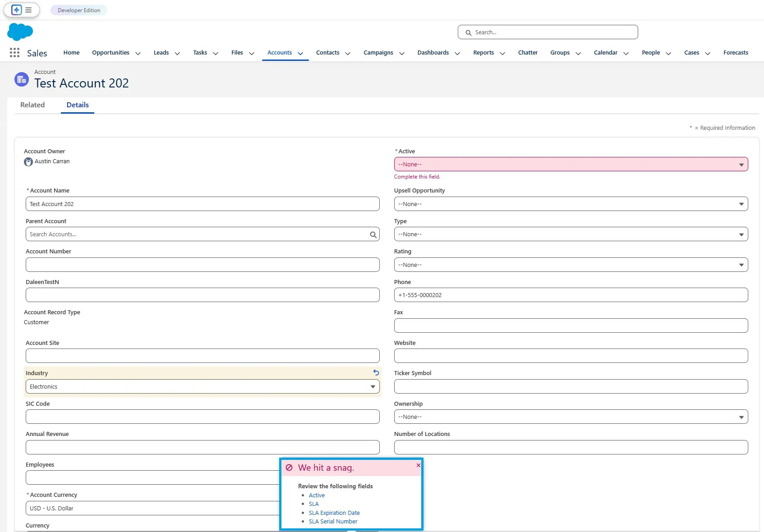Screen dimensions: 764x532
Task: Click the Phone input field
Action: 571,295
